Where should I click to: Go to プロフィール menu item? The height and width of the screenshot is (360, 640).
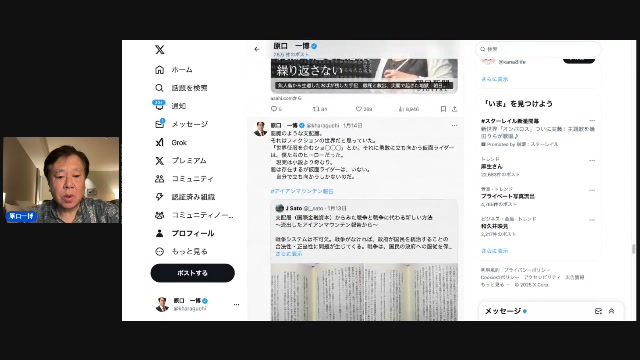tap(184, 233)
